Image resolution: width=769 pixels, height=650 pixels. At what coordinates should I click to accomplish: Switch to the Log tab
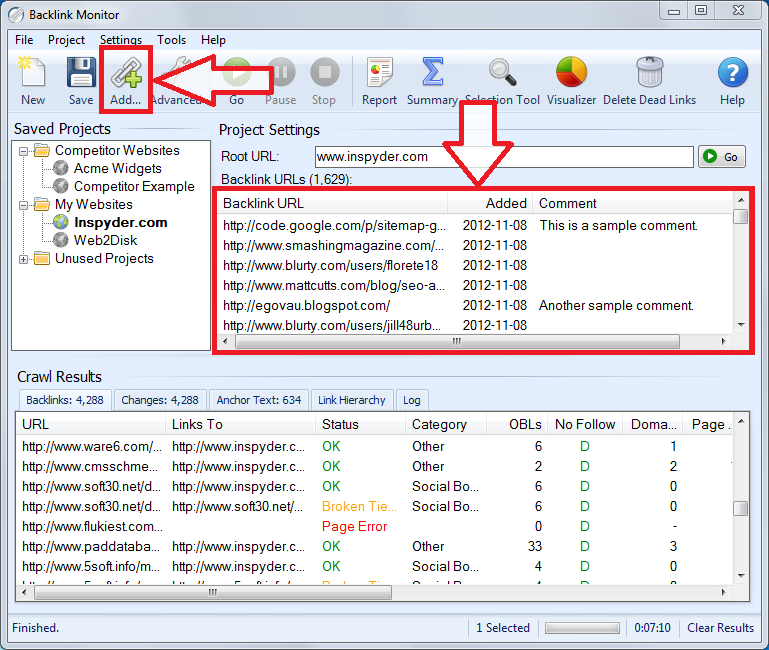pos(412,400)
